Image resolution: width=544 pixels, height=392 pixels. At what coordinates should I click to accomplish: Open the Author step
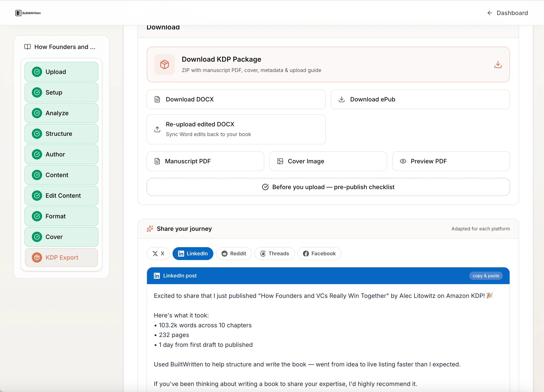tap(61, 154)
